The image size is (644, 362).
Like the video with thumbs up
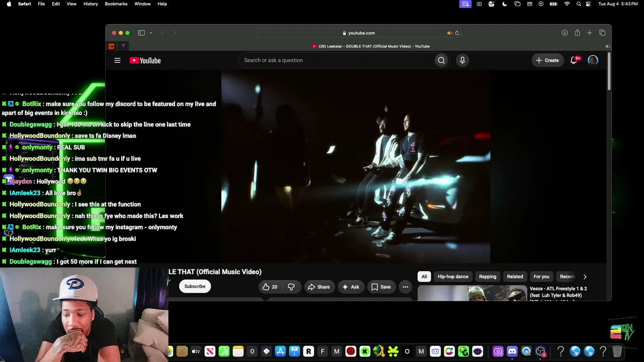270,287
